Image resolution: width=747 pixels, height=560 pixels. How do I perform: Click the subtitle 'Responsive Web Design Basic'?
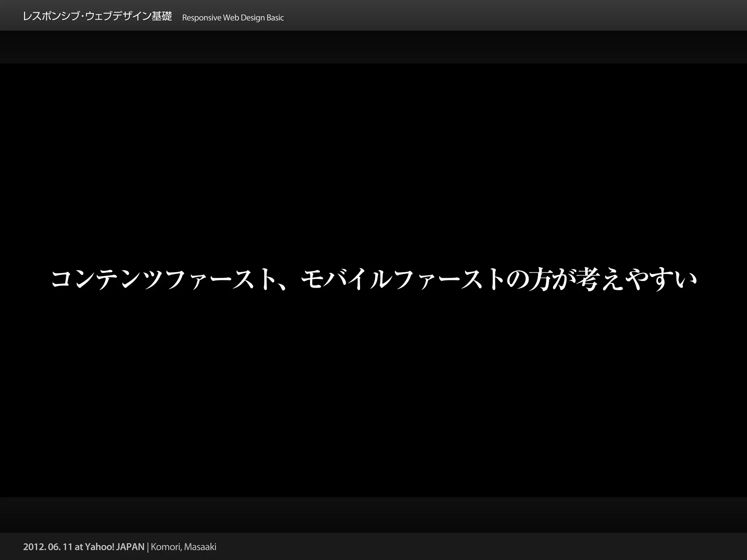[x=233, y=18]
